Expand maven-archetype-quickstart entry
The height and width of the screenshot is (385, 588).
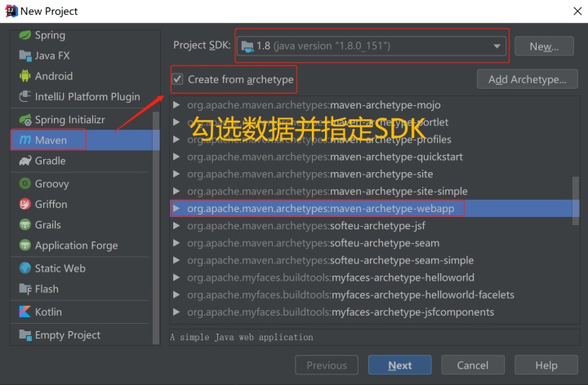(176, 157)
